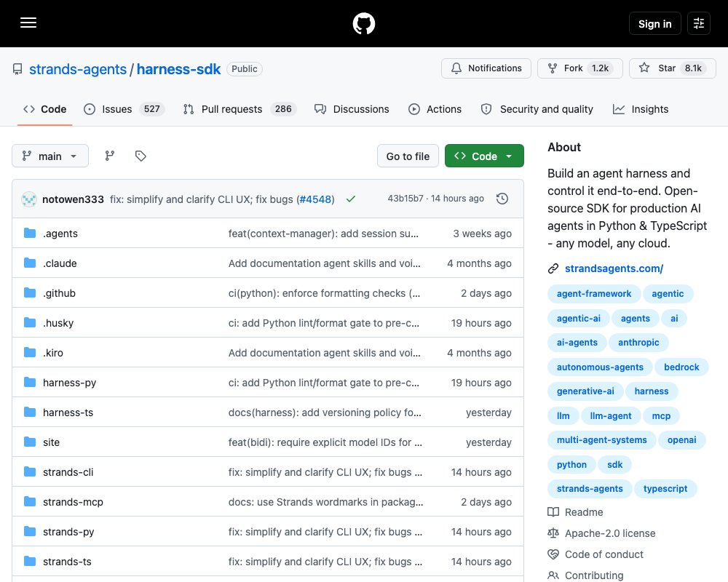Click the site folder icon
Image resolution: width=728 pixels, height=582 pixels.
pyautogui.click(x=30, y=442)
